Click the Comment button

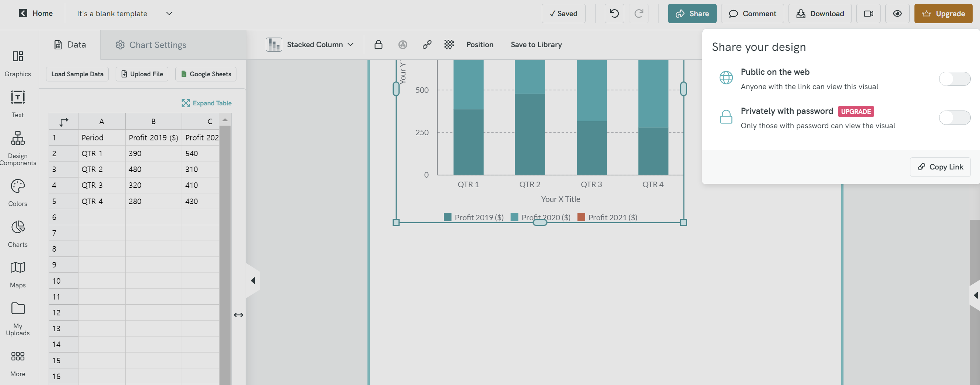[752, 13]
